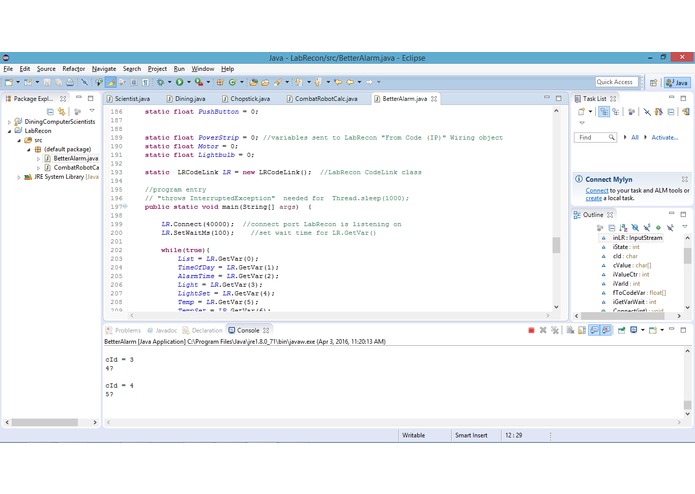The image size is (695, 494).
Task: Open the Javadoc tab
Action: click(162, 331)
